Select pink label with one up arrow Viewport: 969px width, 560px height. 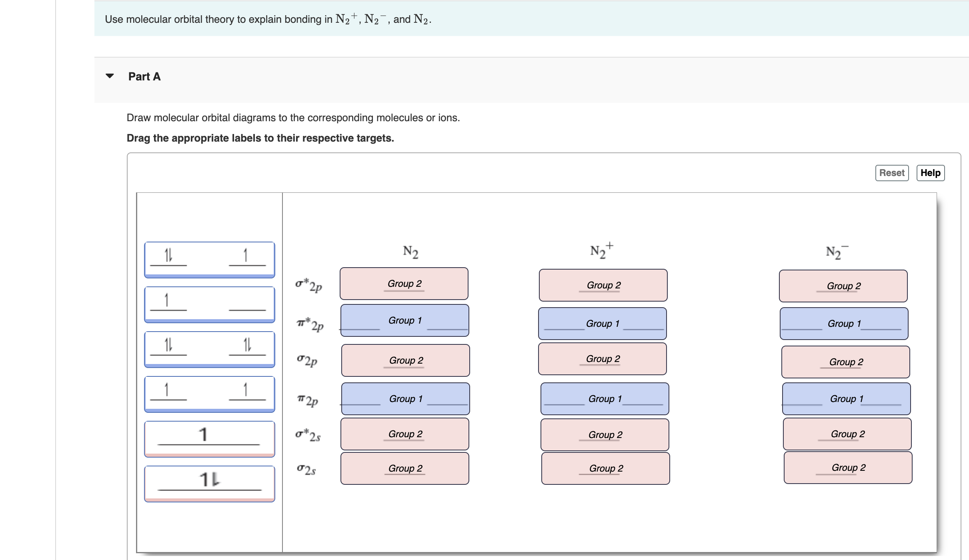tap(209, 438)
